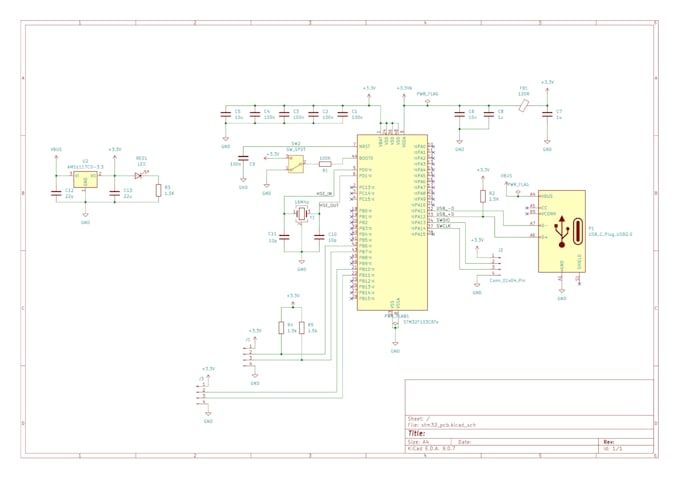The height and width of the screenshot is (479, 680).
Task: Click the 120R value of ferrite bead FB1
Action: click(524, 94)
